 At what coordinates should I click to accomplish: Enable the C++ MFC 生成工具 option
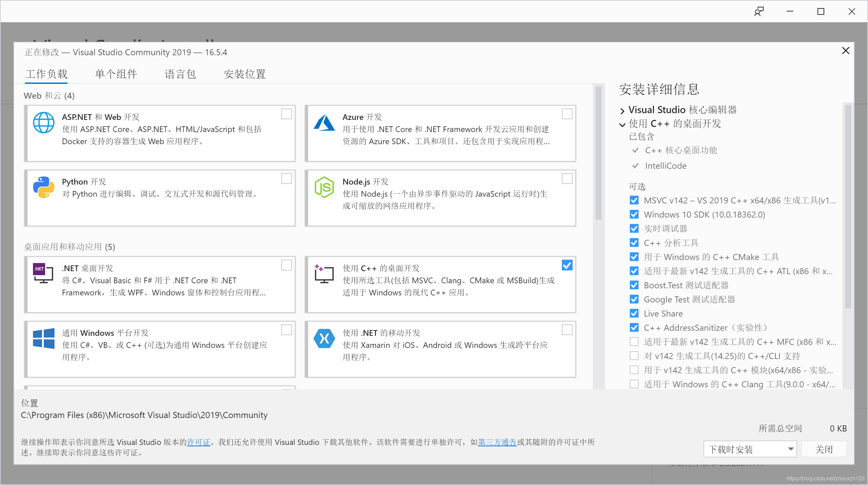pos(634,341)
